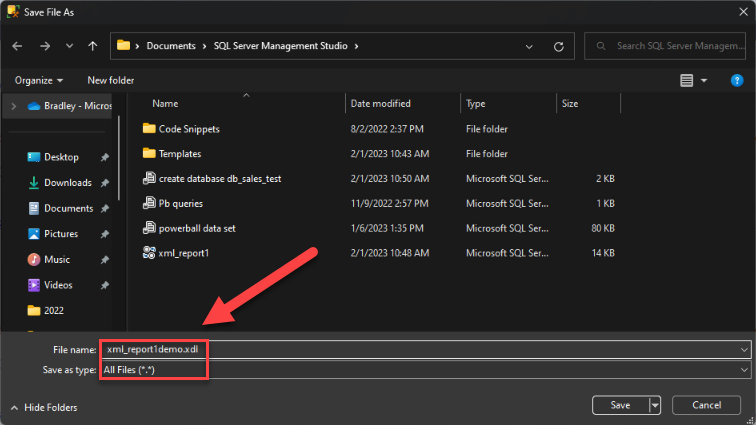Expand the Bradley OneDrive tree node
Viewport: 756px width, 425px height.
tap(14, 106)
